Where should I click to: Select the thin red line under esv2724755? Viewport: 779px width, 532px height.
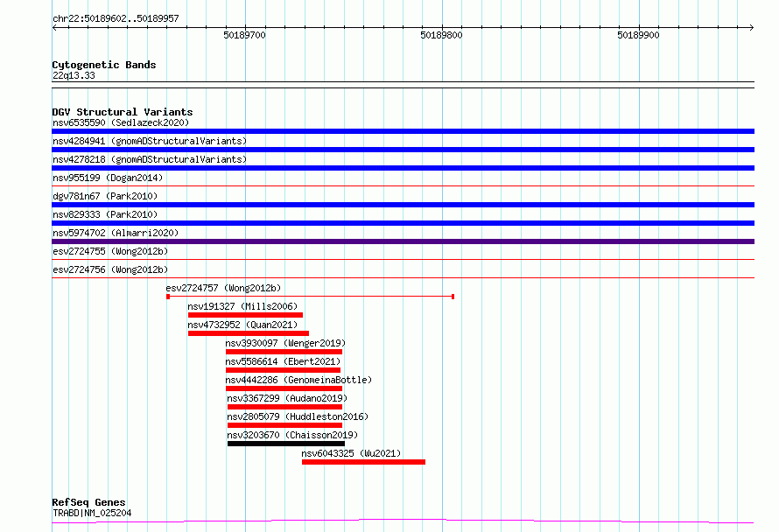pos(403,259)
